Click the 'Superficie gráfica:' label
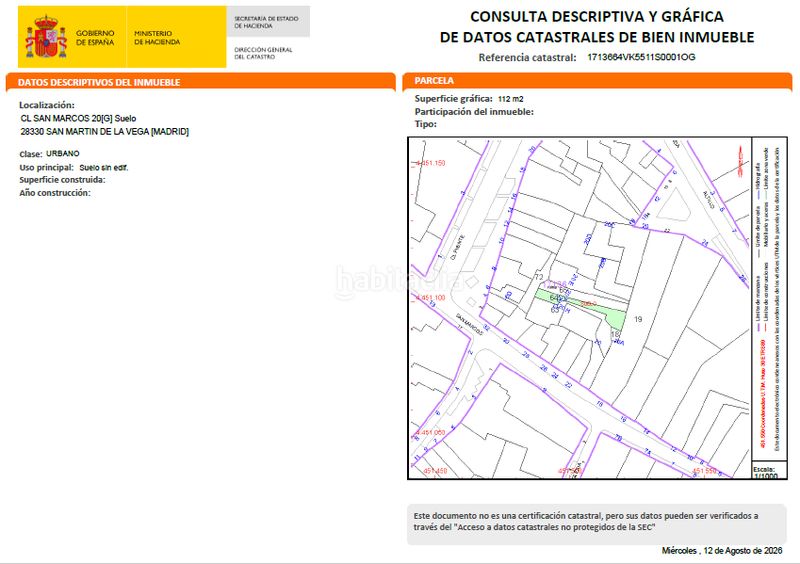 (x=454, y=99)
